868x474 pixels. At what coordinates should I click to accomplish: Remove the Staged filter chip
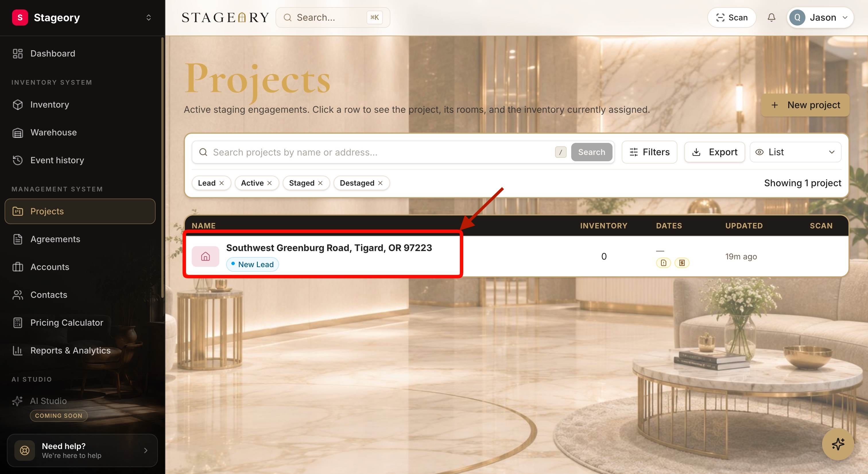(x=320, y=183)
